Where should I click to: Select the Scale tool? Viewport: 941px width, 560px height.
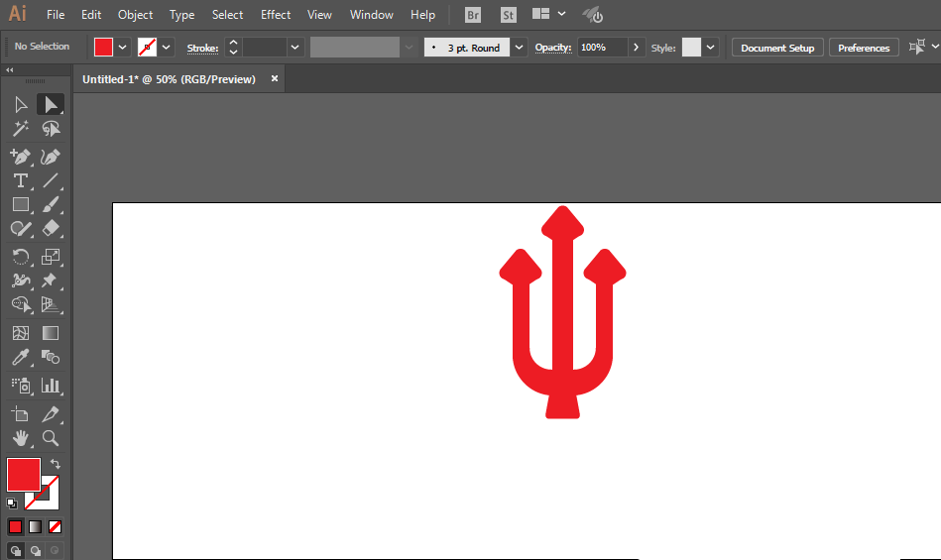pyautogui.click(x=51, y=257)
